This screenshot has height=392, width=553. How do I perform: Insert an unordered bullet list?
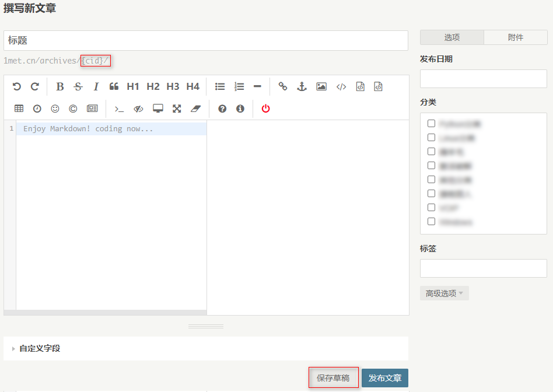click(x=220, y=86)
